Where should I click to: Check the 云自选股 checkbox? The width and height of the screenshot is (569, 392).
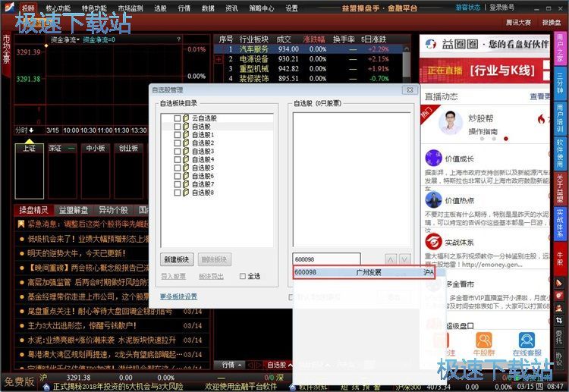click(x=178, y=118)
